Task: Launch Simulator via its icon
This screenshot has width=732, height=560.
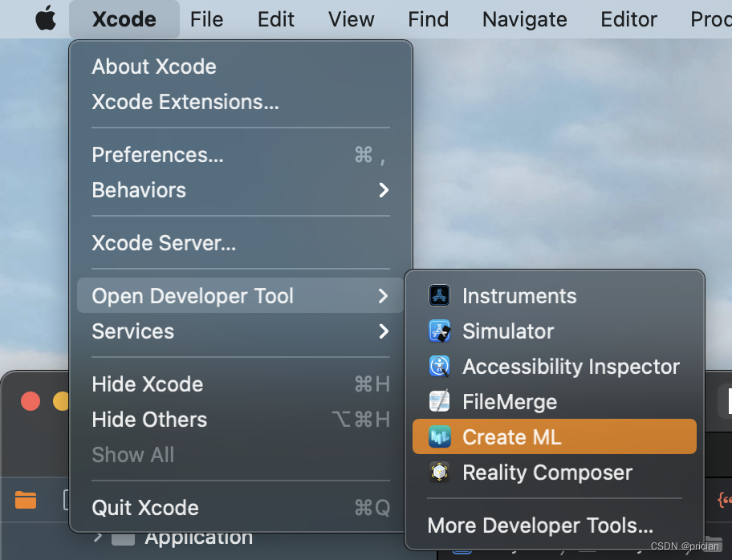Action: (x=439, y=331)
